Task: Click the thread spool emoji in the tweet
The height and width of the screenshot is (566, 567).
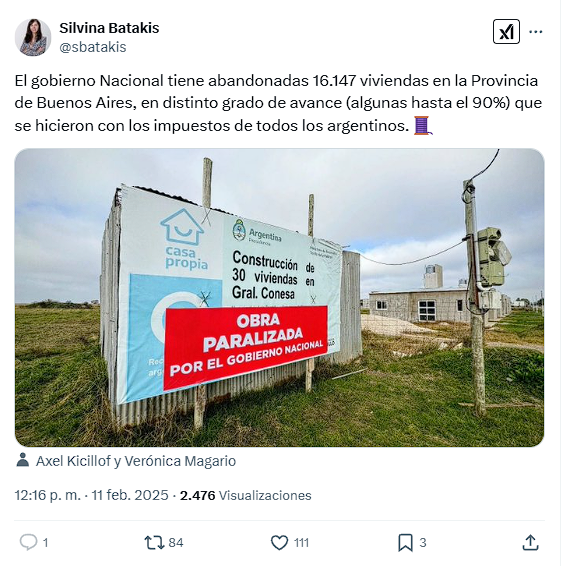Action: [x=422, y=125]
